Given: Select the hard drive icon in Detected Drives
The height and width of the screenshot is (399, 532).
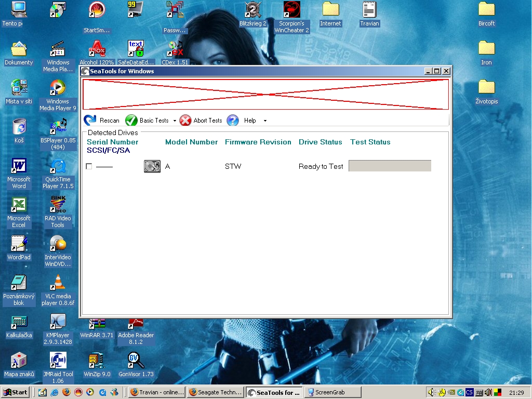Looking at the screenshot, I should 152,166.
